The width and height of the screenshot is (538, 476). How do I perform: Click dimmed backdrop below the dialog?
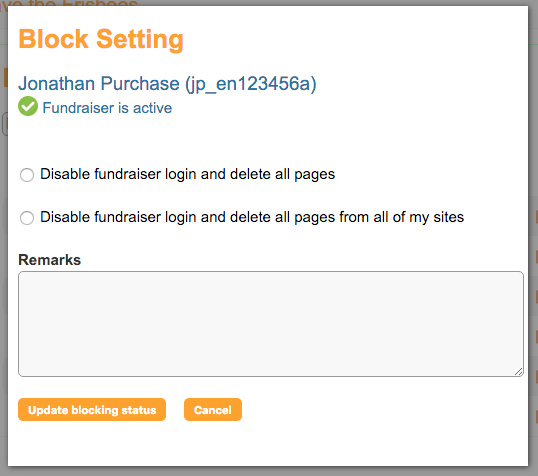[x=269, y=472]
